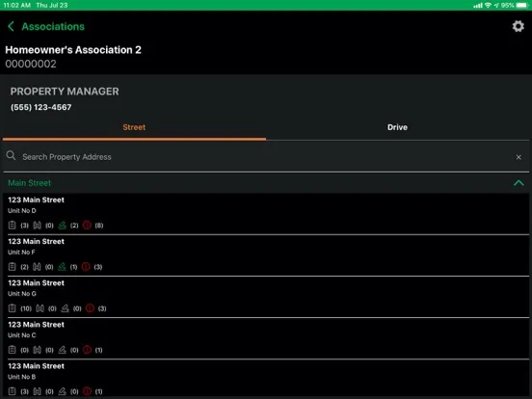Screen dimensions: 532x399
Task: Tap red alert icon for Unit No D
Action: coord(87,225)
